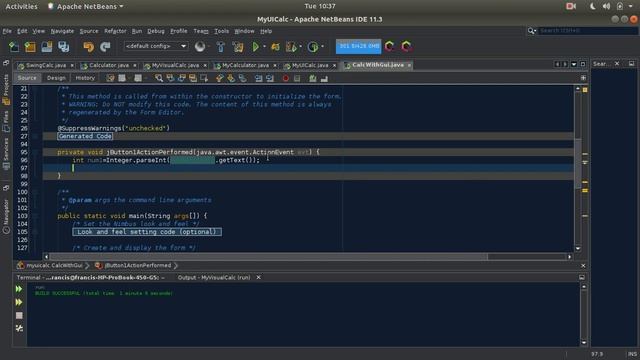This screenshot has width=640, height=360.
Task: Click the Redo arrow icon
Action: pyautogui.click(x=105, y=47)
